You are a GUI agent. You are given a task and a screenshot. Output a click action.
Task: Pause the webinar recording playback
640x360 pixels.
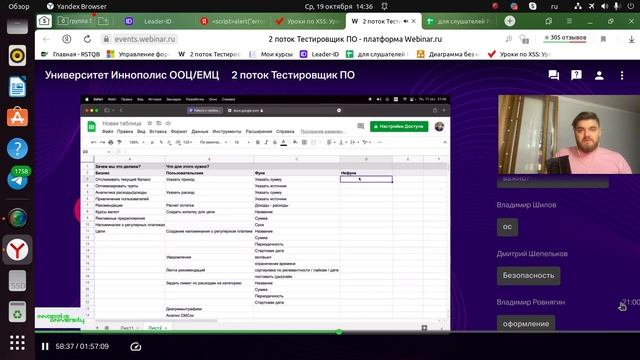click(x=45, y=347)
